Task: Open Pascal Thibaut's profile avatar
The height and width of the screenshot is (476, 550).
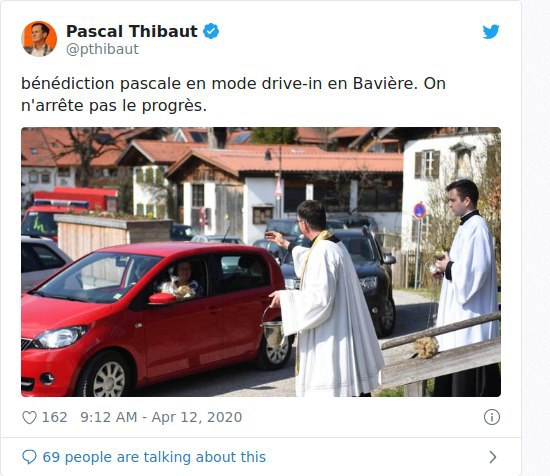Action: [x=39, y=39]
